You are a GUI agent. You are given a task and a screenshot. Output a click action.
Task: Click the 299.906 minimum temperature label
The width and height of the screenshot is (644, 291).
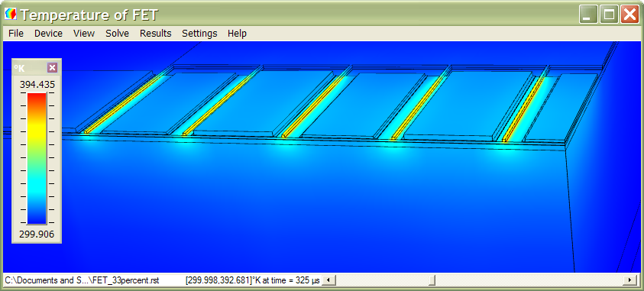[x=37, y=234]
